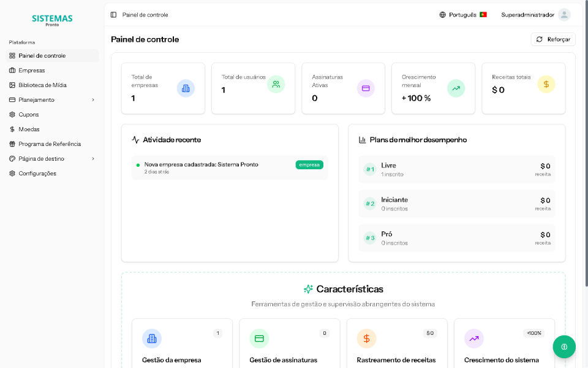The image size is (588, 368).
Task: Open the Português language dropdown
Action: [x=462, y=15]
